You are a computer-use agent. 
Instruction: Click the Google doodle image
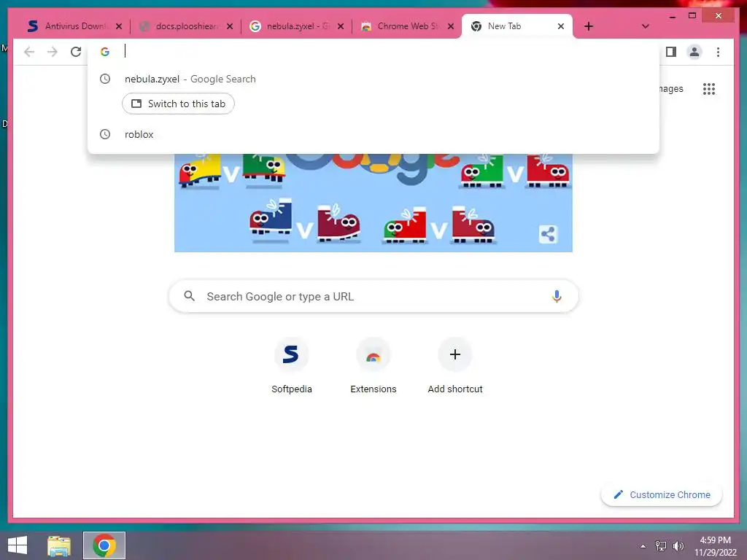tap(373, 203)
